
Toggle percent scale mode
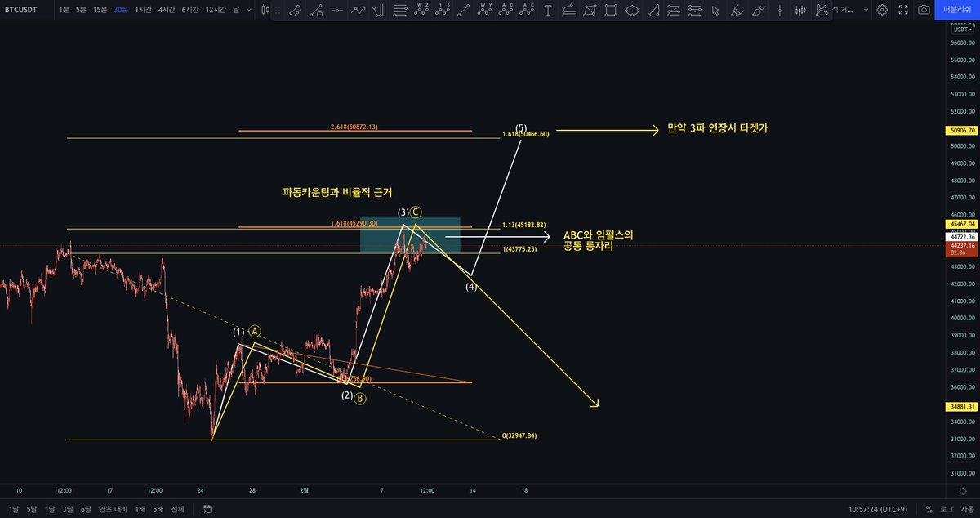(929, 509)
